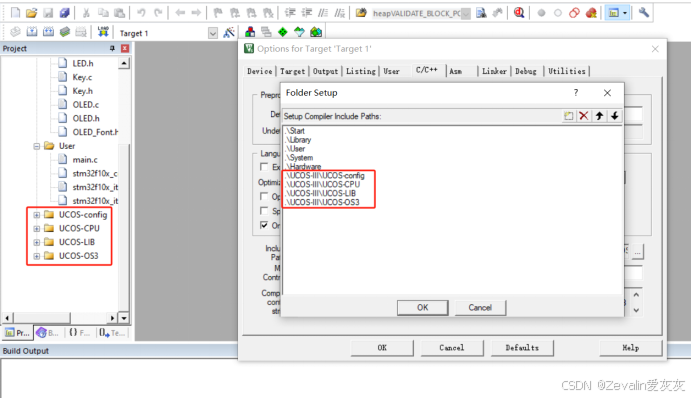
Task: Click the Rebuild all target files icon
Action: 48,32
